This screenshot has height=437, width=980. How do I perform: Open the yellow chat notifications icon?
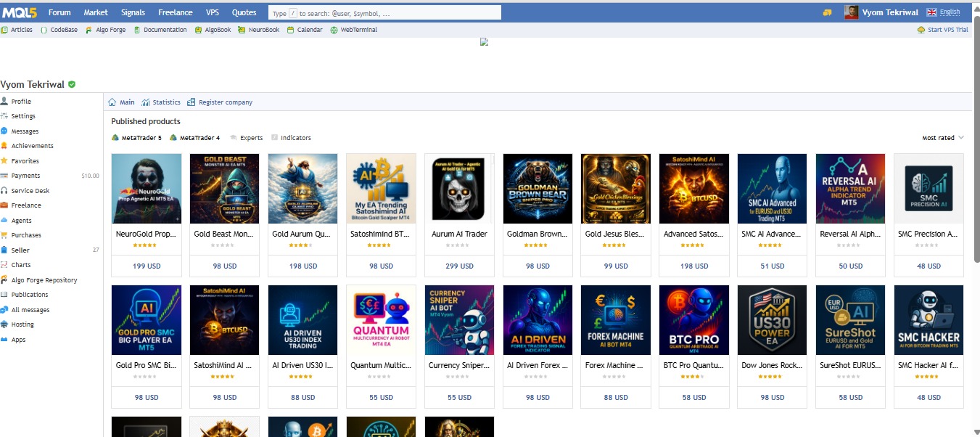click(x=827, y=12)
